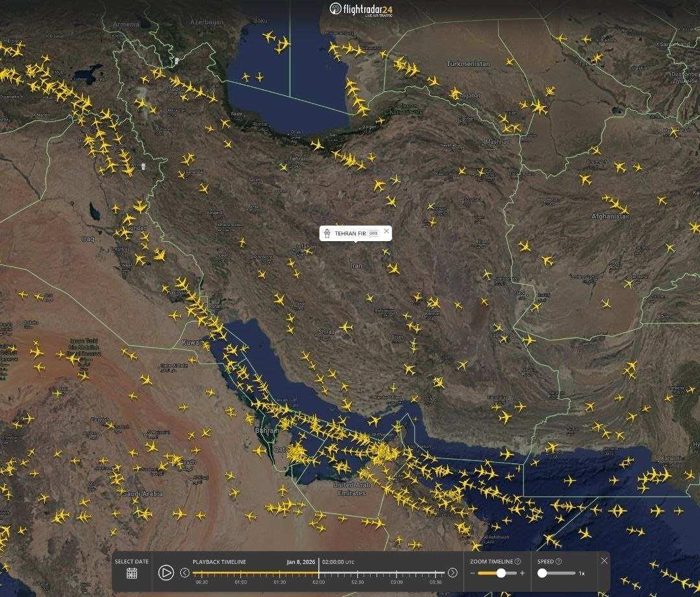Click the Speed slider handle at 1x
The image size is (700, 597).
(x=542, y=573)
